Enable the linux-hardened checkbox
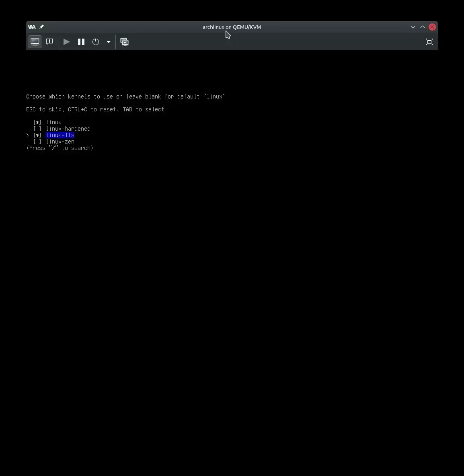This screenshot has height=476, width=464. 37,129
